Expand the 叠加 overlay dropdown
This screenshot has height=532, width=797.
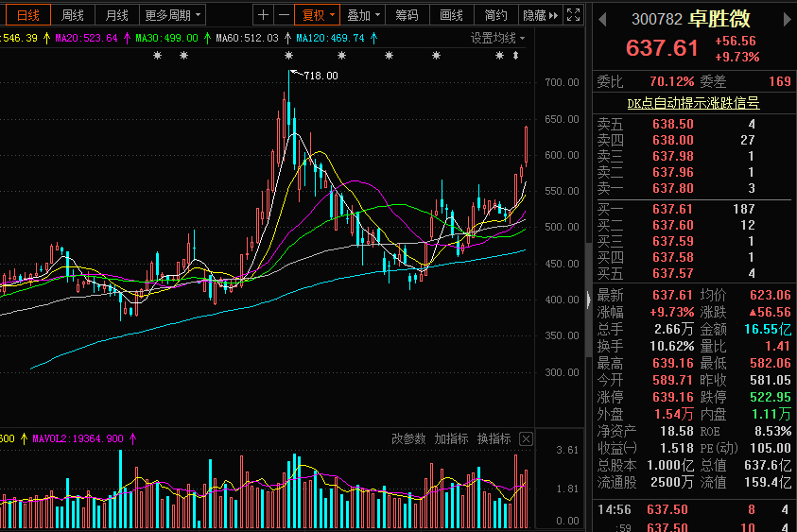pyautogui.click(x=364, y=15)
